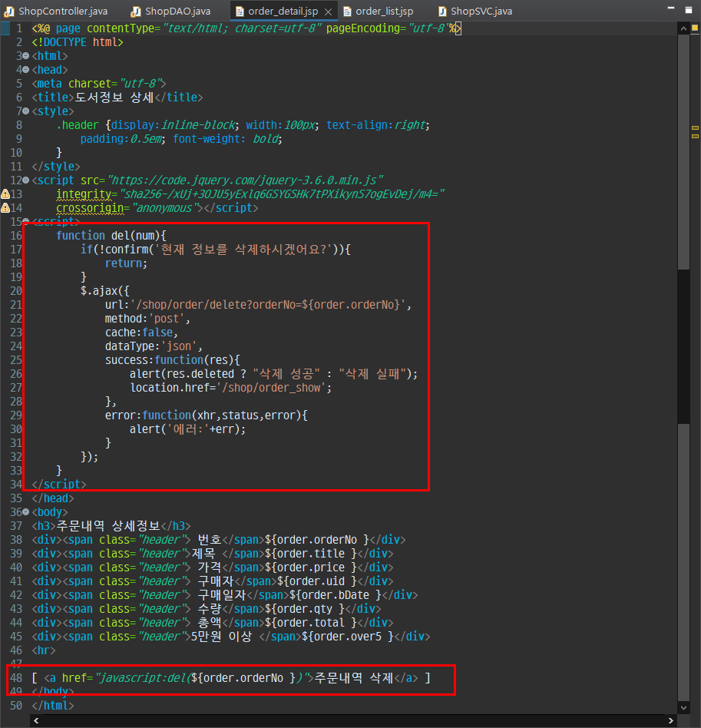The height and width of the screenshot is (728, 701).
Task: Collapse the html tag on line 3
Action: click(x=26, y=56)
